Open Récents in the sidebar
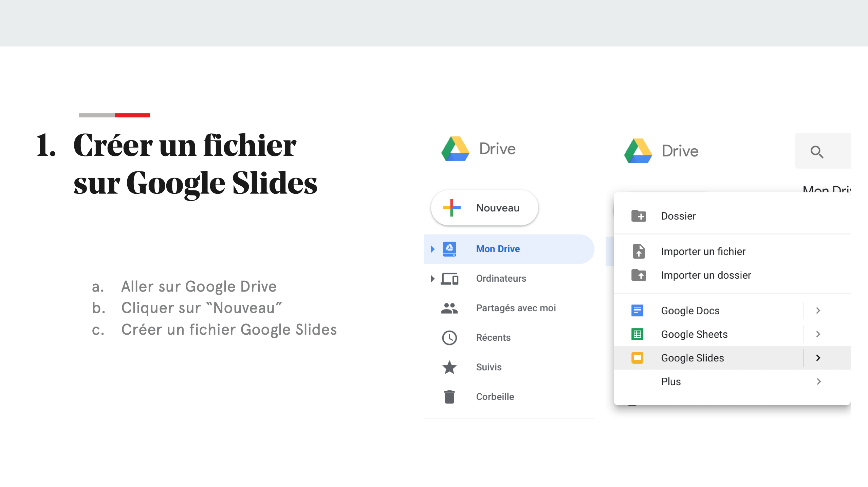This screenshot has width=868, height=487. tap(509, 338)
